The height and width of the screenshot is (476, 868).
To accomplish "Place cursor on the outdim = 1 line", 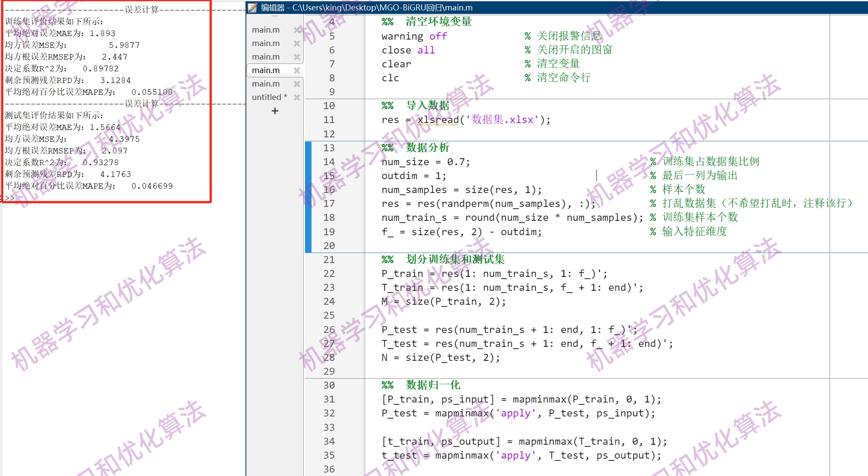I will (x=413, y=176).
